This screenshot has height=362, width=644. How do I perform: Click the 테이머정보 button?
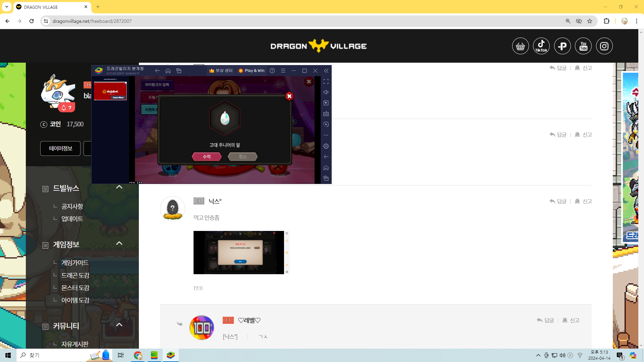tap(60, 148)
